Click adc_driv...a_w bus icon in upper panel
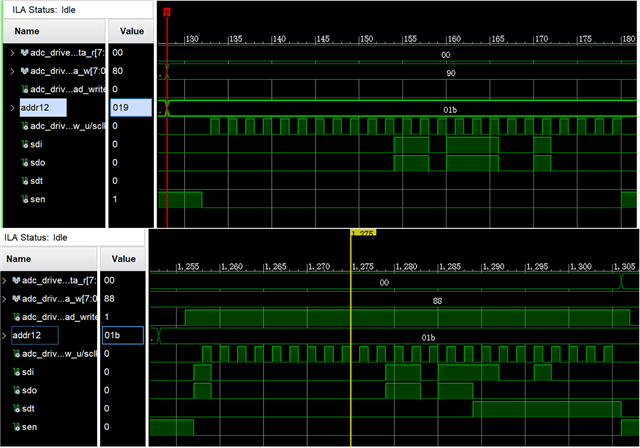 [24, 71]
